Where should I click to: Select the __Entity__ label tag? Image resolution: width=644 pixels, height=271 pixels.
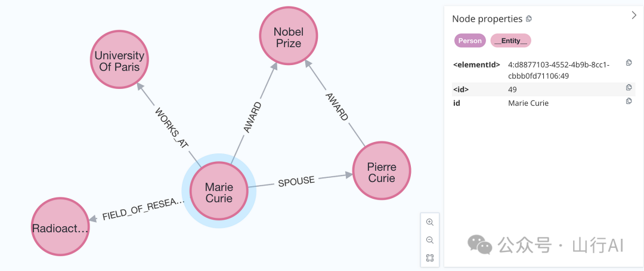tap(510, 41)
